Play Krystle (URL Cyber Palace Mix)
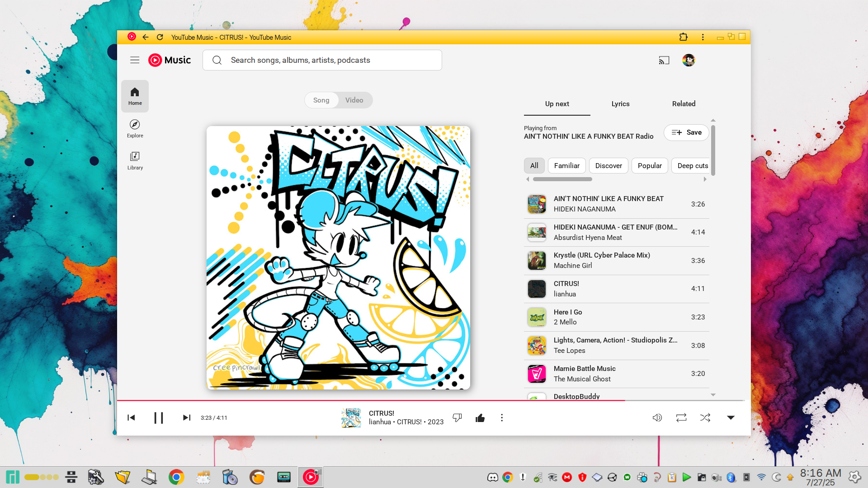This screenshot has height=488, width=868. pos(616,261)
